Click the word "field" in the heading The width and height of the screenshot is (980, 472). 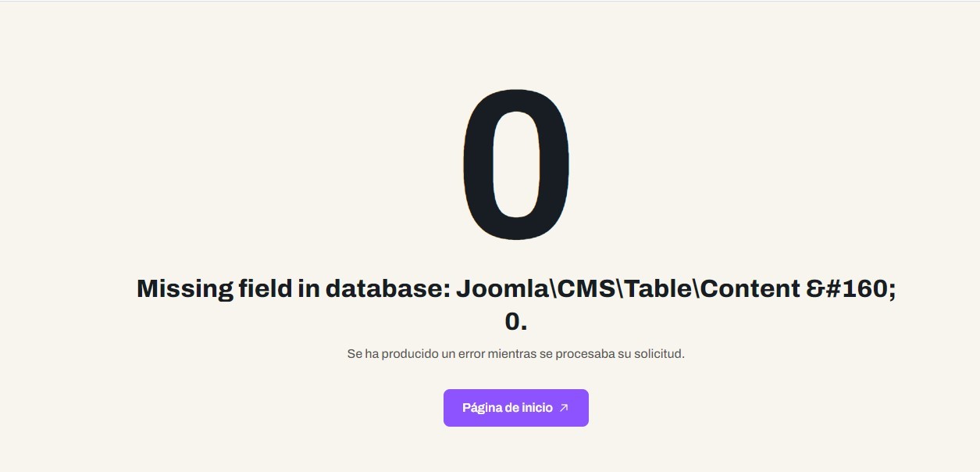point(265,289)
